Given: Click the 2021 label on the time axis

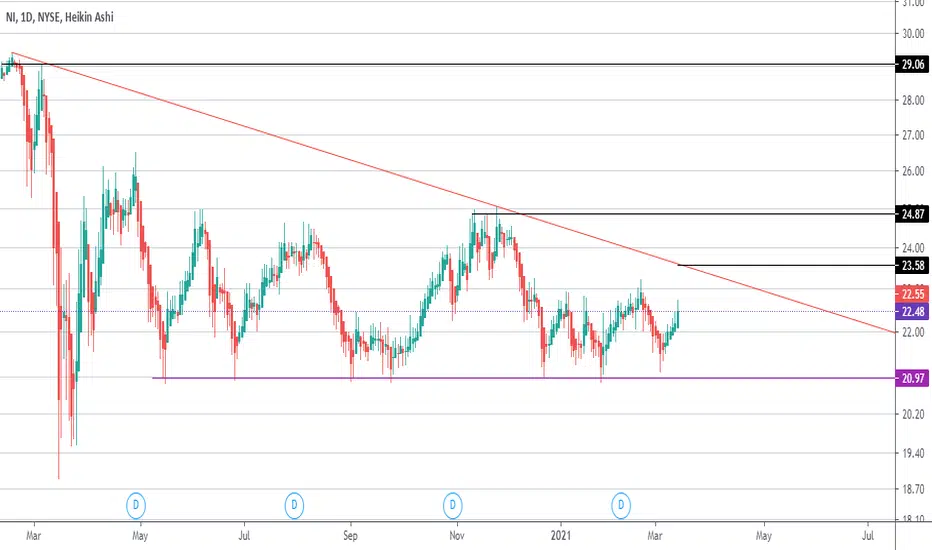Looking at the screenshot, I should click(561, 536).
